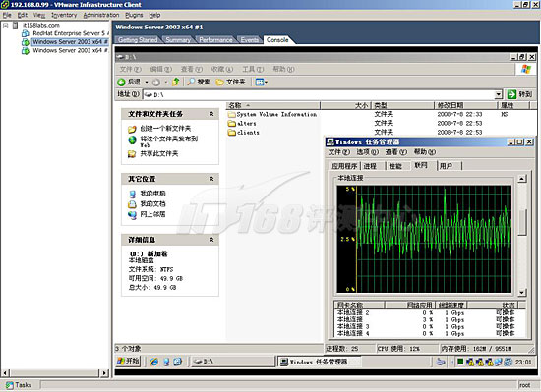Click the green Back arrow icon in Explorer
Image resolution: width=541 pixels, height=392 pixels.
pyautogui.click(x=121, y=82)
